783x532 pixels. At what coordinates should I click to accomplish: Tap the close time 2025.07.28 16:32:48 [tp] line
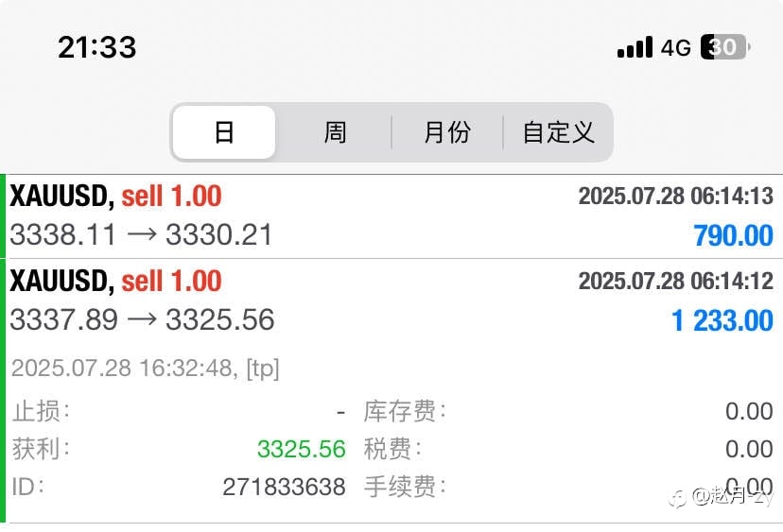(x=146, y=369)
